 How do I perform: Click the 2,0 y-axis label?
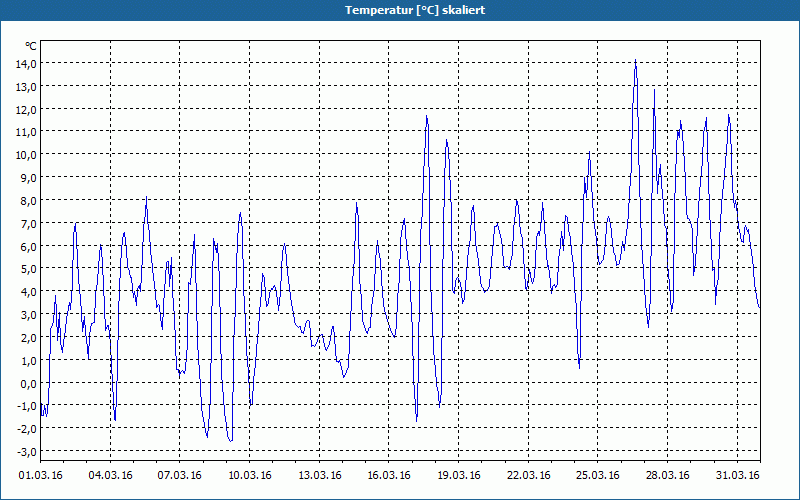click(x=29, y=338)
